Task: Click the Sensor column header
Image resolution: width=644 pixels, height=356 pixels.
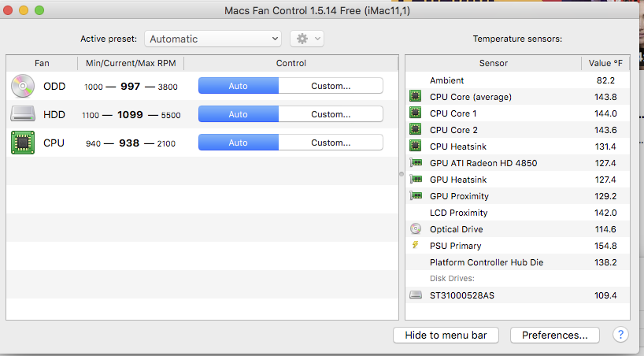Action: pos(494,63)
